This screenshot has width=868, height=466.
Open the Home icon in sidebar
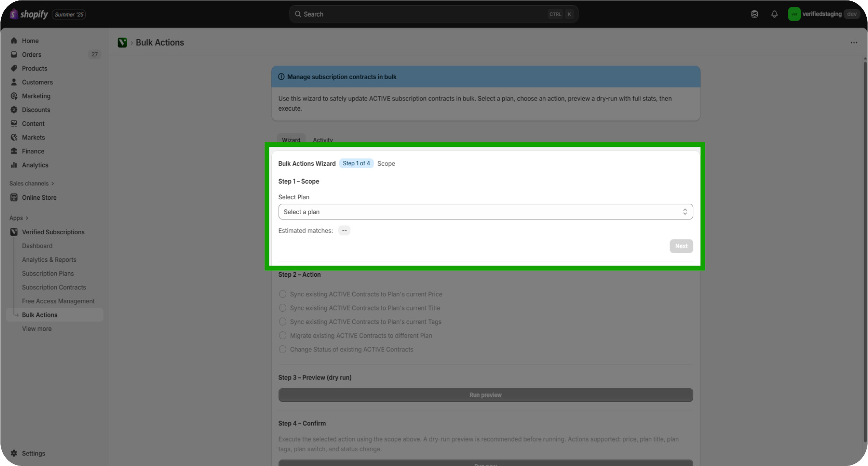pyautogui.click(x=14, y=41)
